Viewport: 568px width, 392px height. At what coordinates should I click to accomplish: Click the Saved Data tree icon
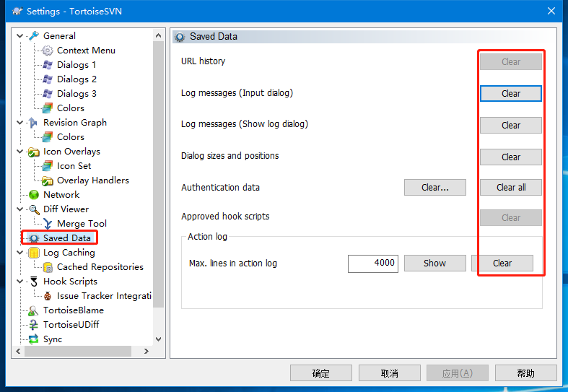point(34,238)
